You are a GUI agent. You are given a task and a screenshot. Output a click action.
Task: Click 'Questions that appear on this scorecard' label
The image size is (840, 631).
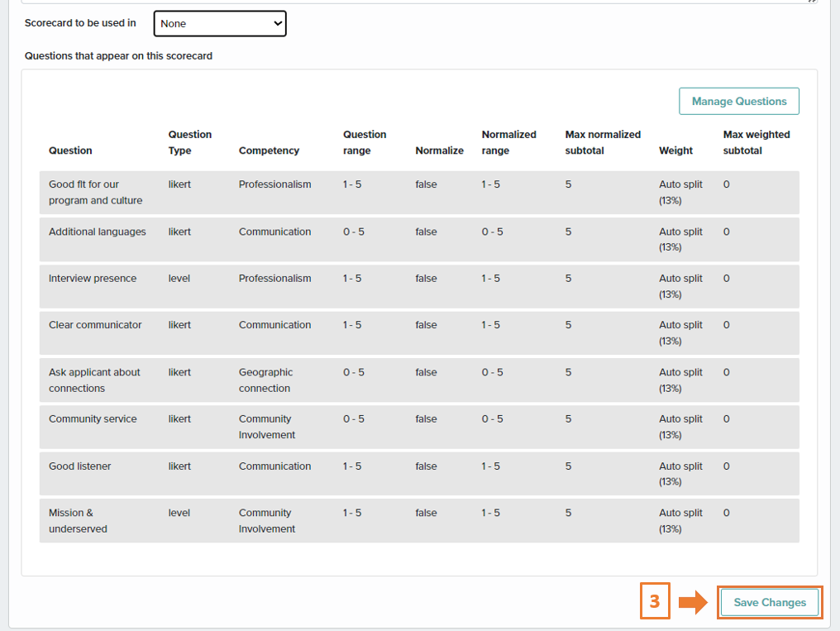(118, 55)
